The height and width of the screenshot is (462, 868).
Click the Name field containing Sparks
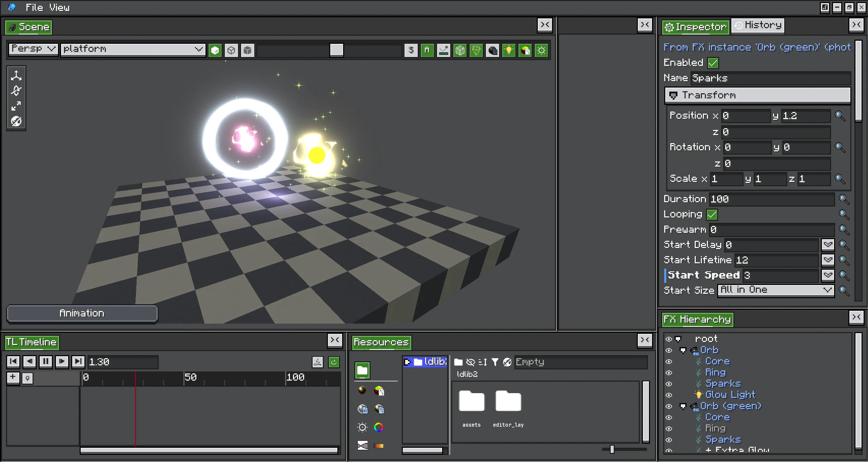click(771, 78)
